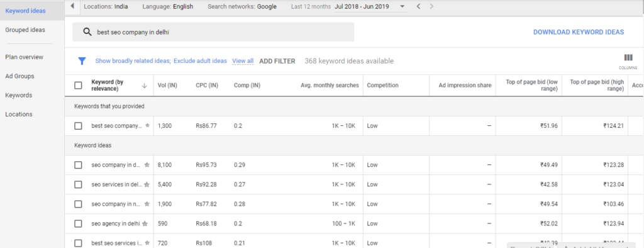
Task: Click DOWNLOAD KEYWORD IDEAS
Action: click(579, 32)
